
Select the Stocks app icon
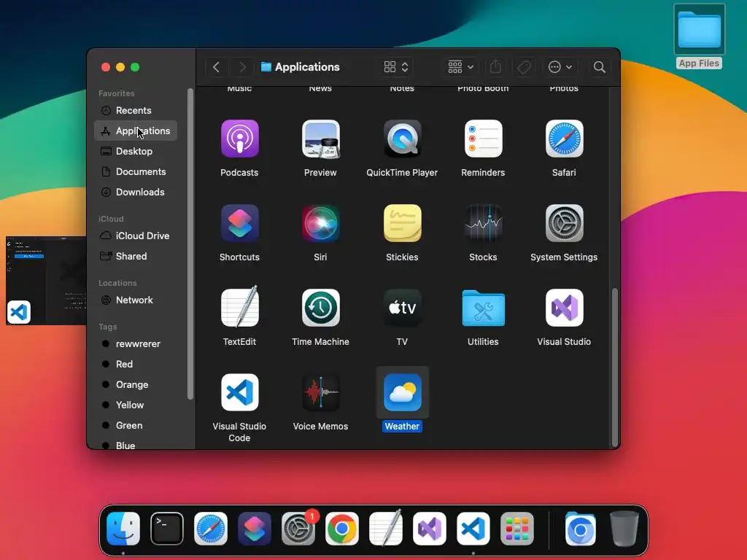point(483,223)
